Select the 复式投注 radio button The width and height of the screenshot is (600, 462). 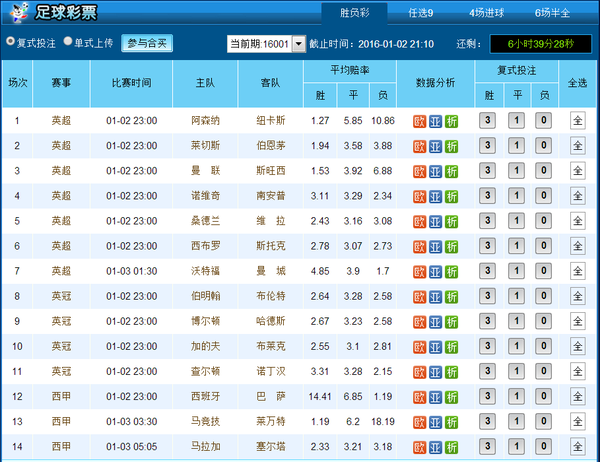tap(11, 43)
